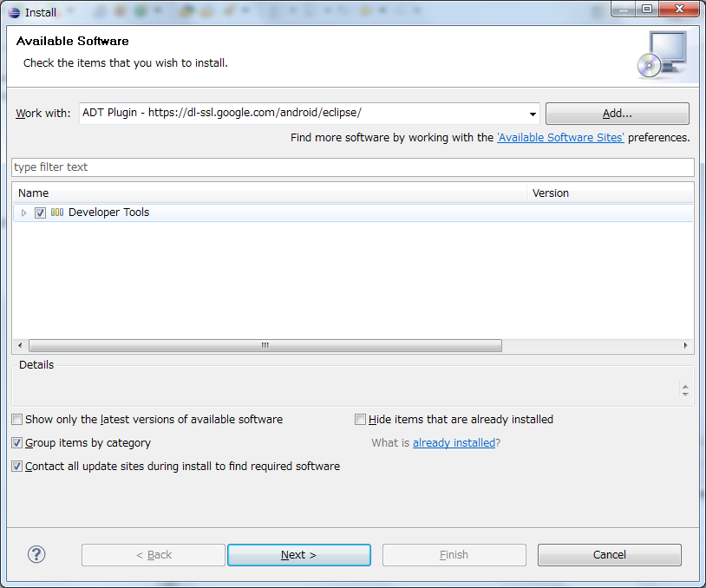Enable Show only the latest versions checkbox
The image size is (706, 588).
coord(17,420)
